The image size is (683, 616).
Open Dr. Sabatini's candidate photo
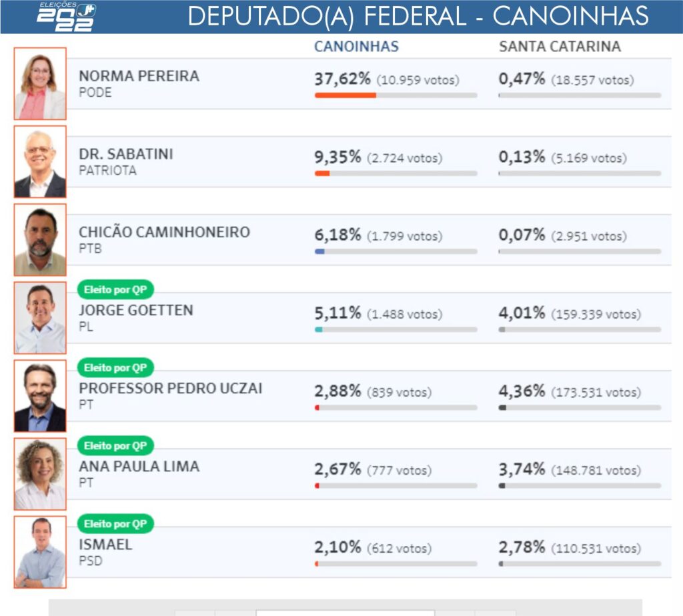coord(40,161)
